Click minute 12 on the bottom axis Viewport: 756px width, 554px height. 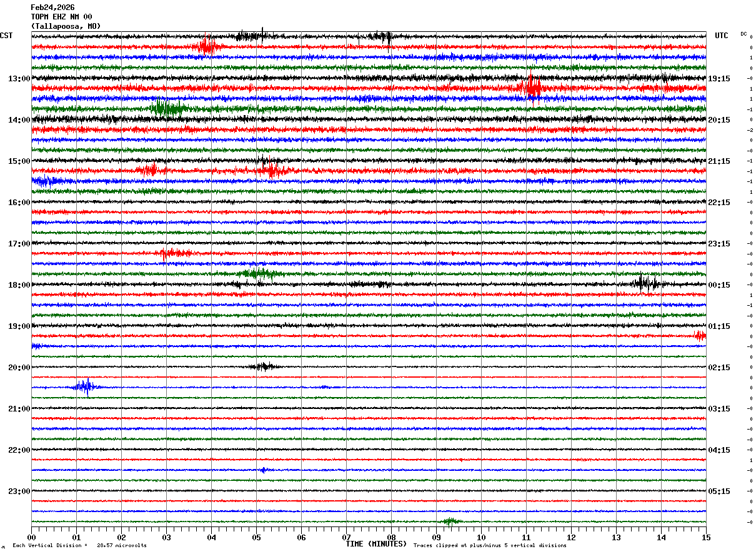pyautogui.click(x=571, y=537)
